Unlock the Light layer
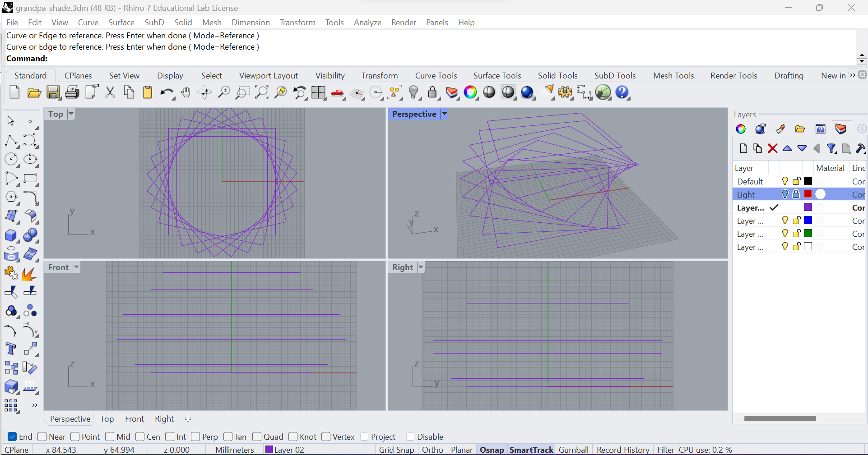868x455 pixels. pos(795,194)
